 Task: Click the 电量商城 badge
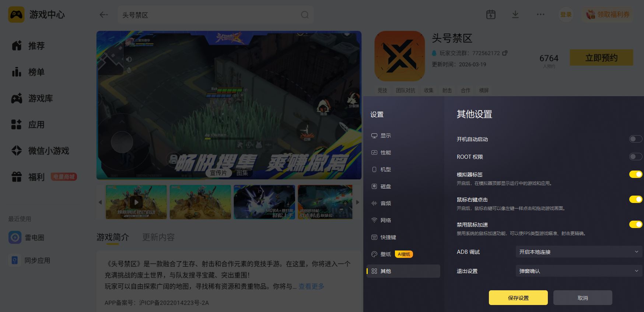click(x=64, y=177)
